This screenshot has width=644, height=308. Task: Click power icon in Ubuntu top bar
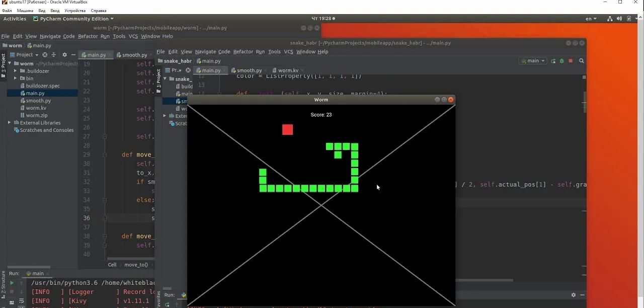629,19
